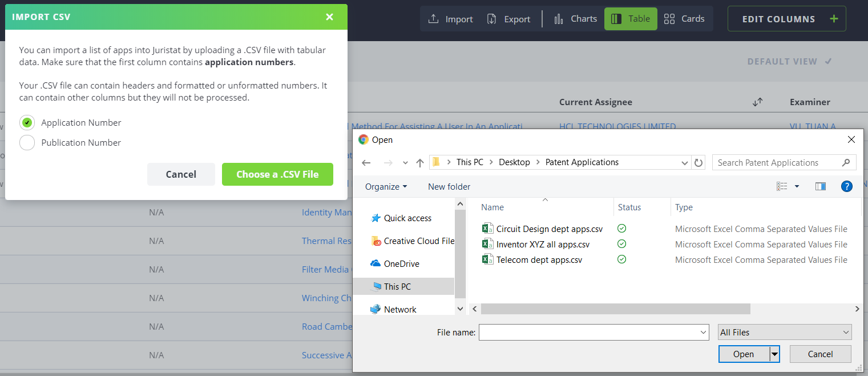The image size is (868, 376).
Task: Open the Organize menu
Action: click(x=386, y=186)
